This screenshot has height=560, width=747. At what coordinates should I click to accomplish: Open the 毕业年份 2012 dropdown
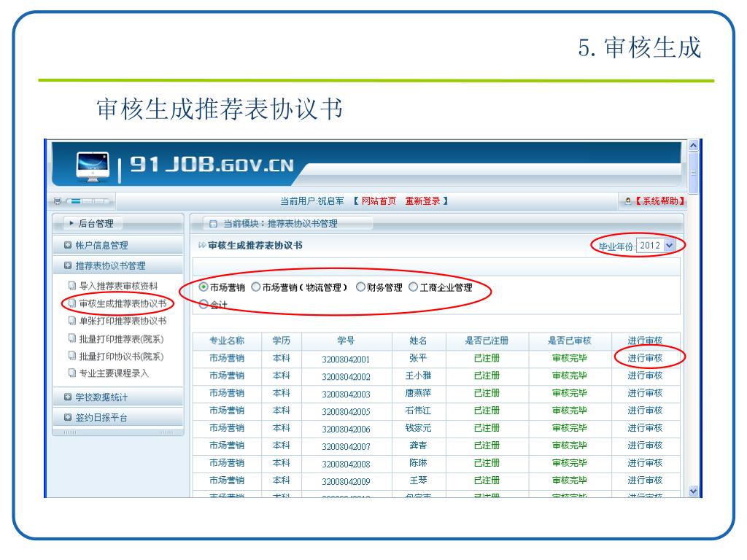pos(670,246)
